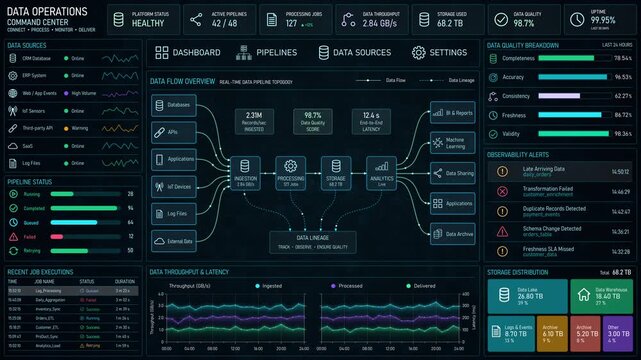The image size is (641, 360).
Task: Select the Storage node icon
Action: [336, 166]
